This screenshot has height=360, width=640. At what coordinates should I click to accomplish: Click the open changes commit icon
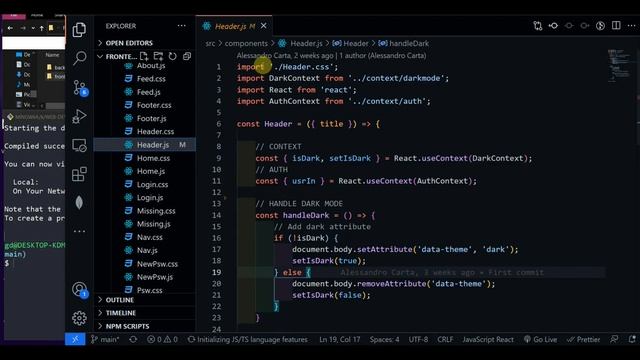[x=553, y=26]
